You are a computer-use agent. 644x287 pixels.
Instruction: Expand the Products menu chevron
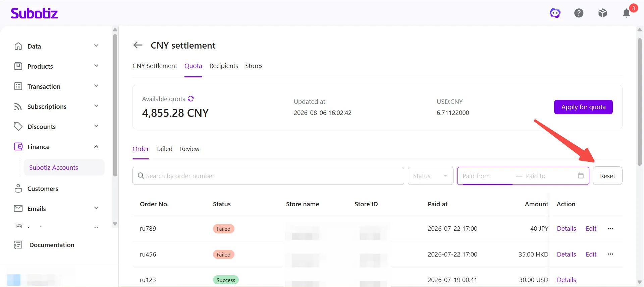point(96,66)
